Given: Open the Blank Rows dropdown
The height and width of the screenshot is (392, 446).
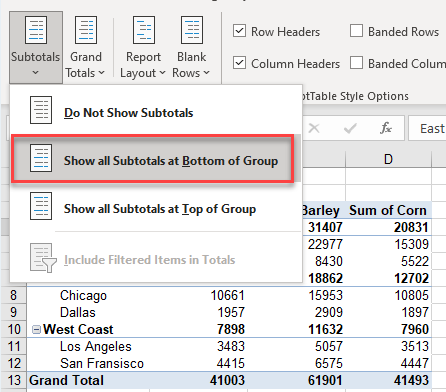Looking at the screenshot, I should click(191, 47).
